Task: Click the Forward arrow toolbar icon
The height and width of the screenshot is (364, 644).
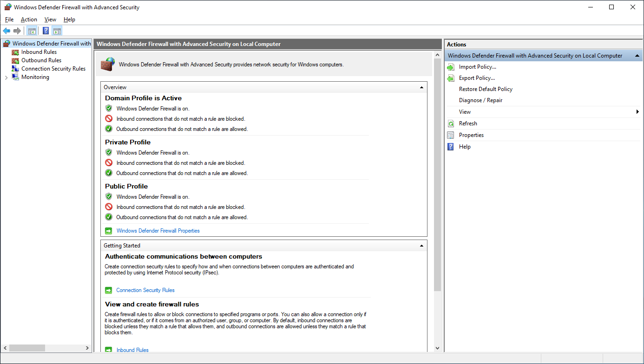Action: [x=17, y=31]
